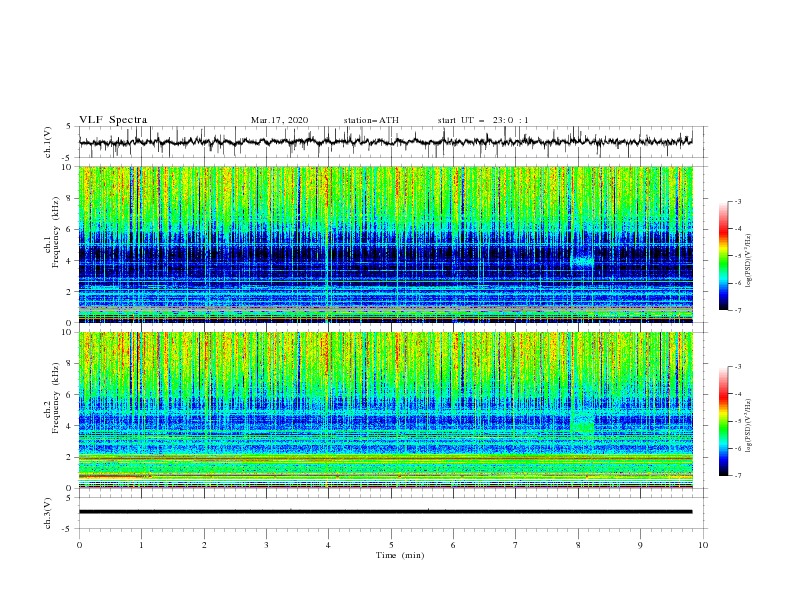This screenshot has width=792, height=612.
Task: Click the 'ch.3(V)' axis label
Action: 48,513
